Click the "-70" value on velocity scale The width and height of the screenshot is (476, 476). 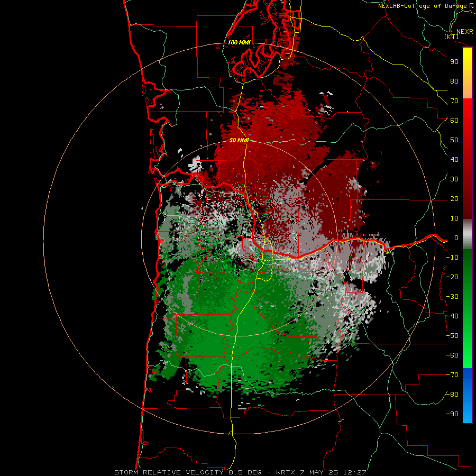click(452, 375)
